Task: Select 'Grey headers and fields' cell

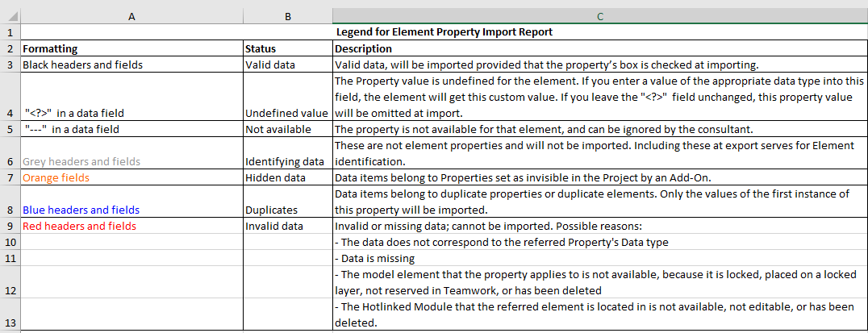Action: point(131,161)
